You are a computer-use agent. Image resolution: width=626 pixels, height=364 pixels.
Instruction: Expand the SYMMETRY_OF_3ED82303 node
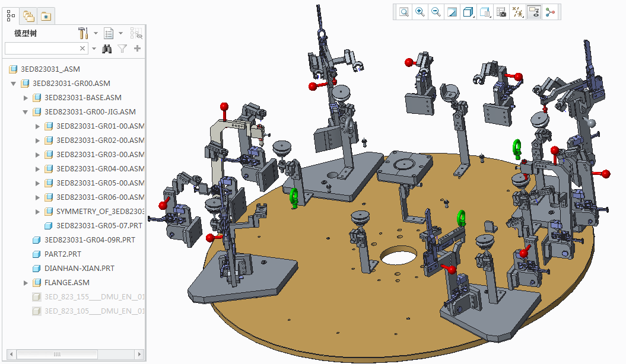37,212
